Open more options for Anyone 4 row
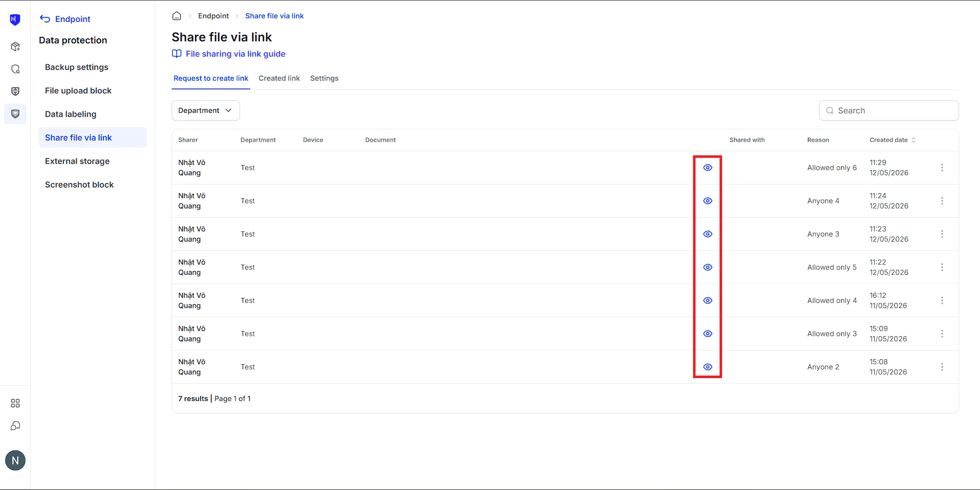 (x=942, y=201)
